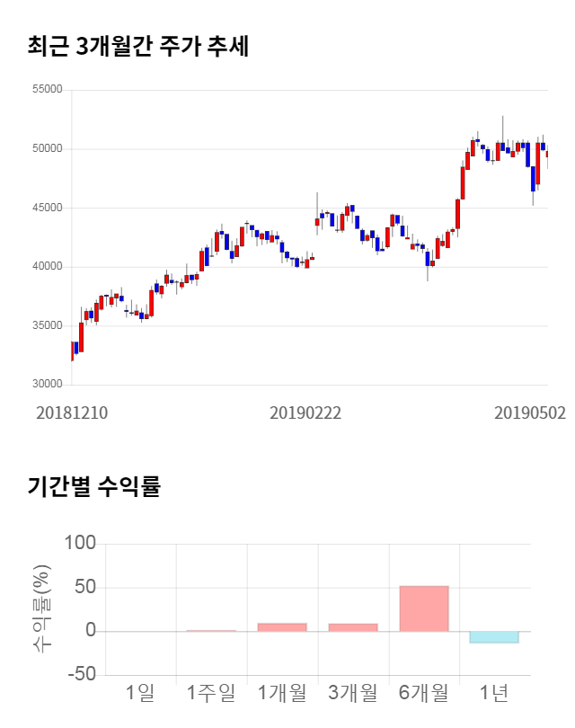Select the 6개월 x-axis label
This screenshot has width=575, height=728.
coord(424,693)
